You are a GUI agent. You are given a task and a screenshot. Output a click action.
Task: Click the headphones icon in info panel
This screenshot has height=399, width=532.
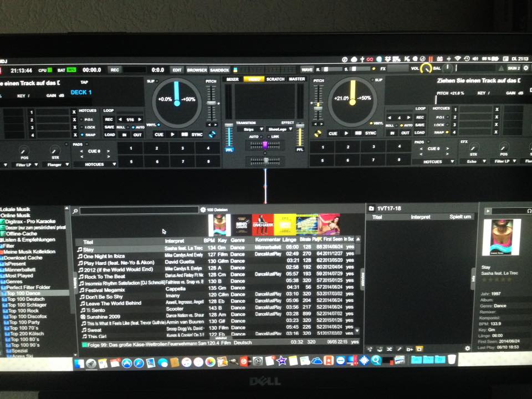pyautogui.click(x=529, y=211)
